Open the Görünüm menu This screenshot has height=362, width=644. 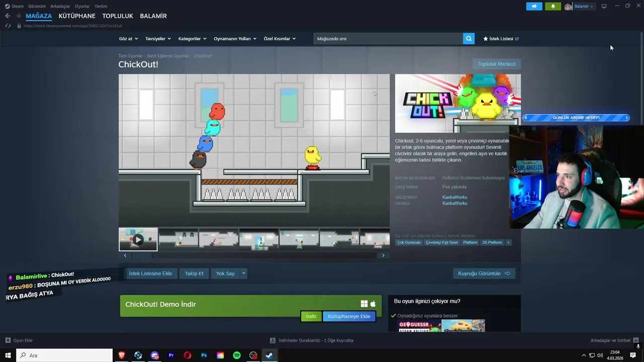pyautogui.click(x=37, y=6)
